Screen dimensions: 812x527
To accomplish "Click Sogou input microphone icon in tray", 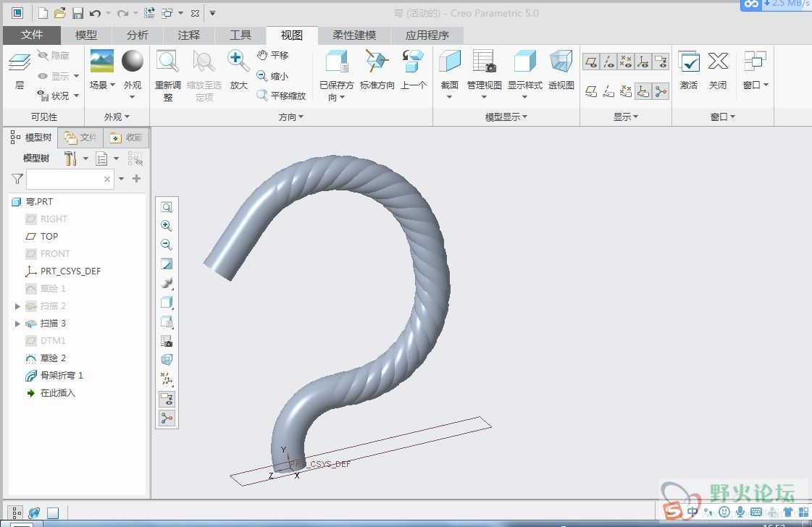I will point(740,512).
